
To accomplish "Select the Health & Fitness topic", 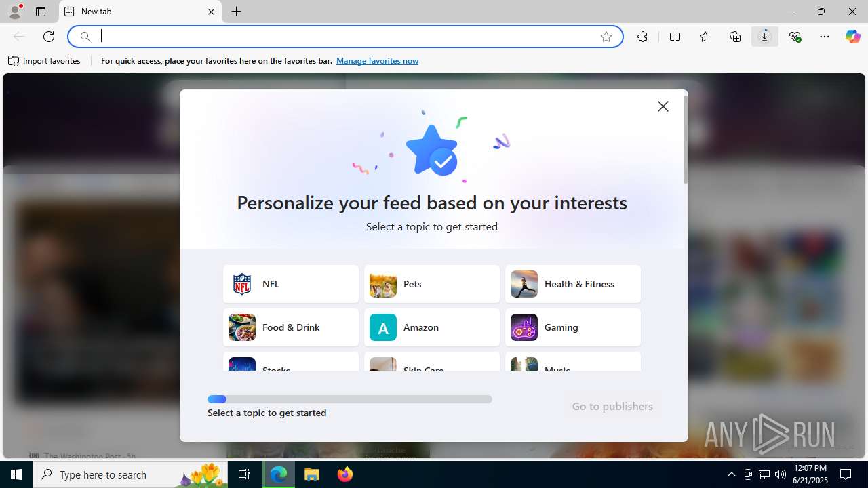I will [573, 284].
